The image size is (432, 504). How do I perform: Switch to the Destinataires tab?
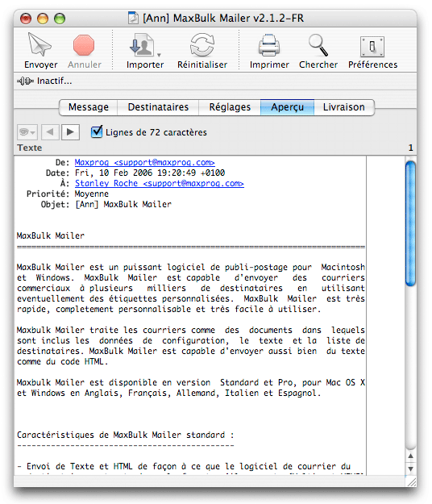(x=158, y=107)
